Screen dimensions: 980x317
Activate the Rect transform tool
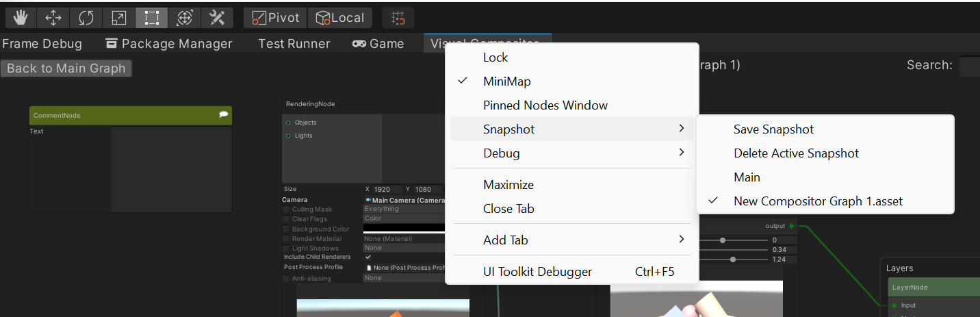152,18
